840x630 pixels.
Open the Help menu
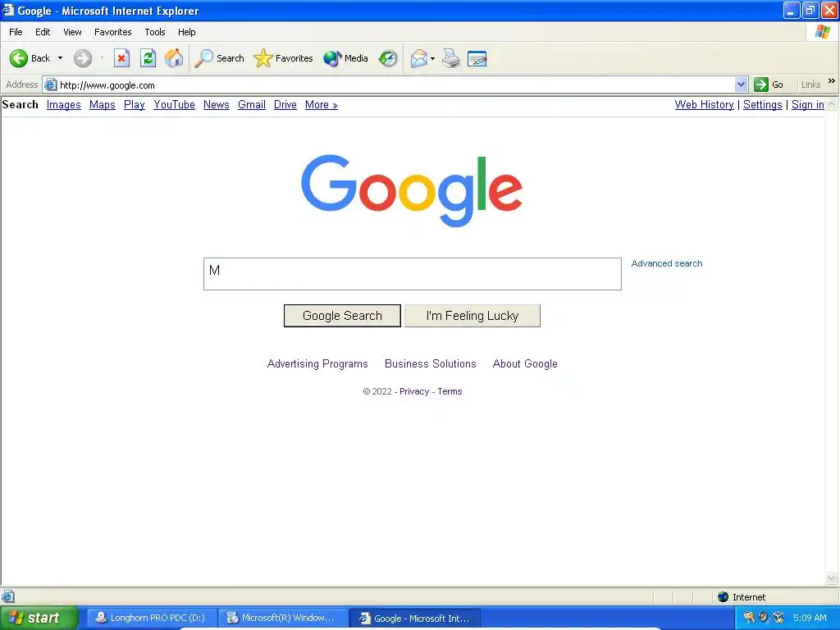coord(187,32)
